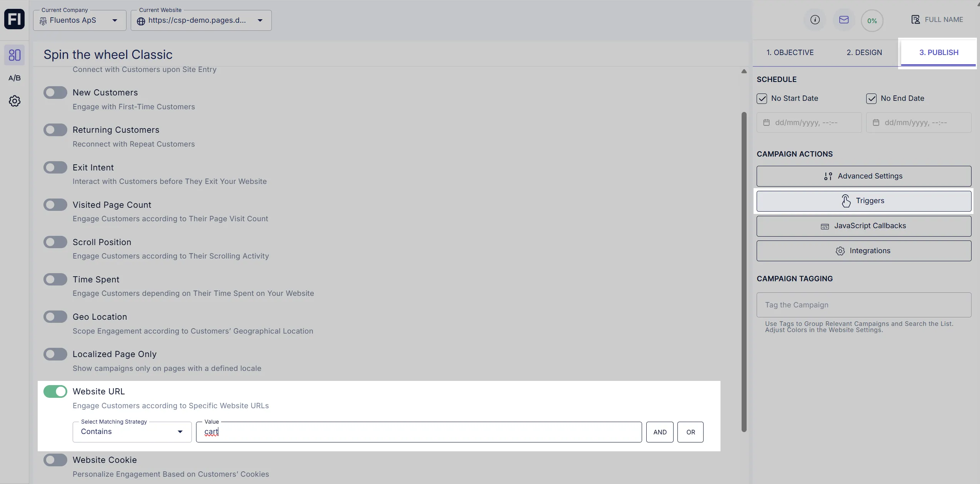Open JavaScript Callbacks settings
The width and height of the screenshot is (980, 484).
tap(863, 226)
